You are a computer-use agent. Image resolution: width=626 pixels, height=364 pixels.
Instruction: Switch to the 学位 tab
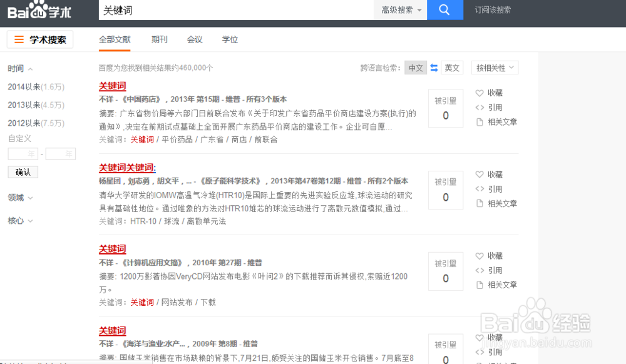[230, 39]
